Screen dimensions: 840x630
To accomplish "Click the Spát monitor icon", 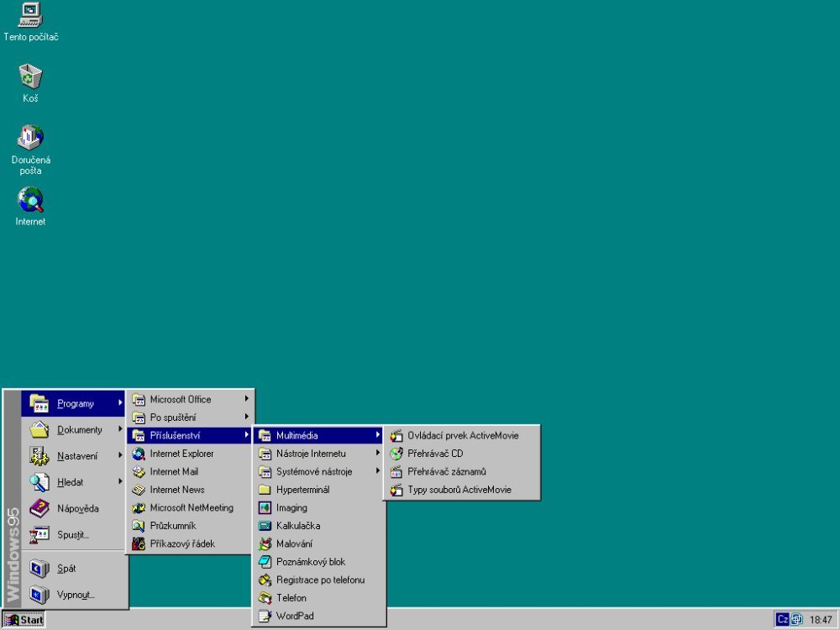I will 39,569.
